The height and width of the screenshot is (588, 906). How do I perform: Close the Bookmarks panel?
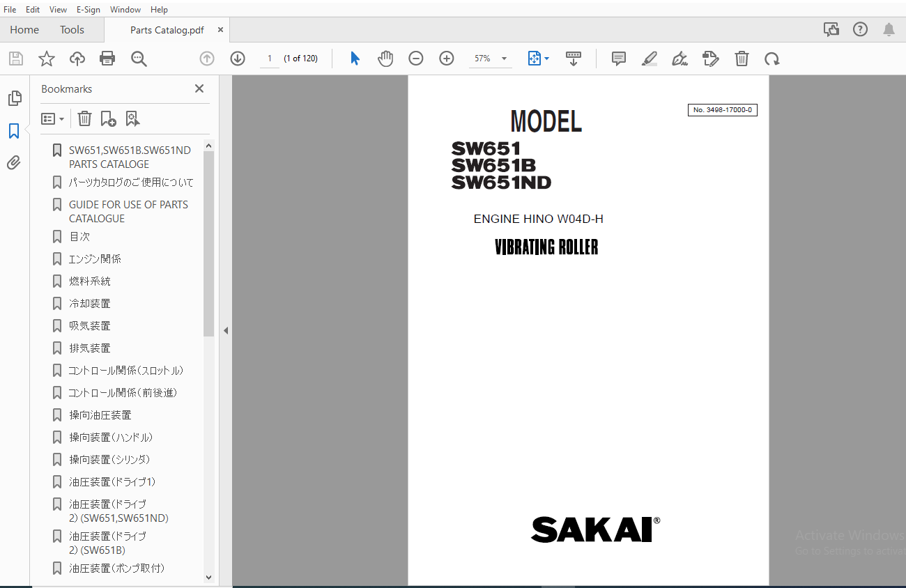click(x=199, y=88)
